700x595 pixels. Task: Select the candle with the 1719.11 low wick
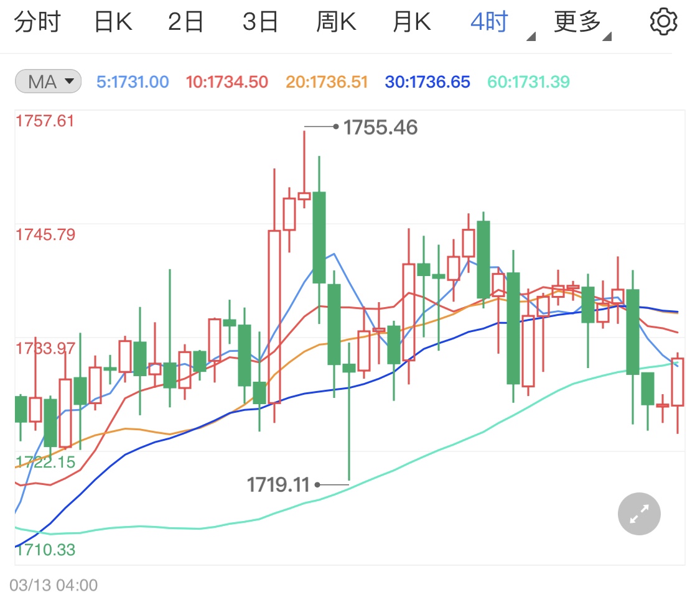click(349, 368)
